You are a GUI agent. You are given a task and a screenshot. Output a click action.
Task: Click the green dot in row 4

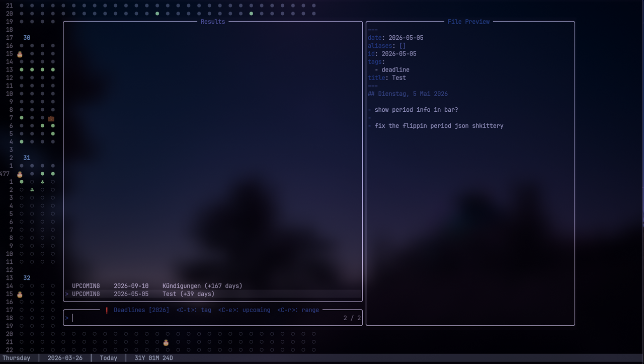tap(21, 142)
